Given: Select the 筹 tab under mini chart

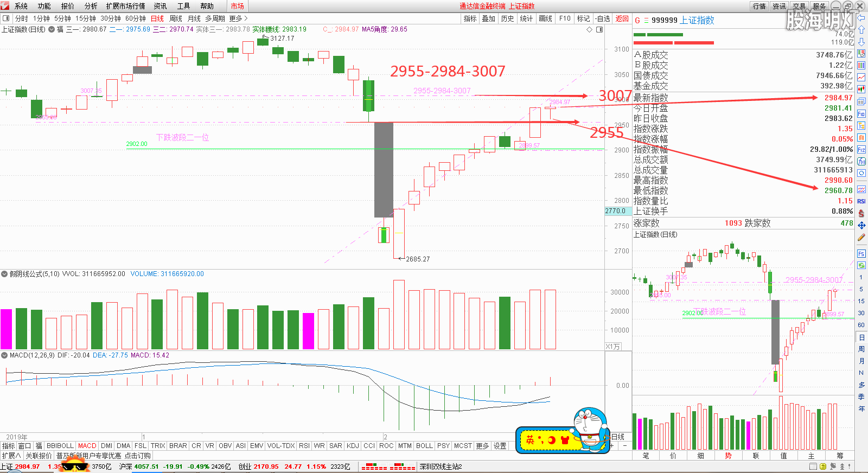Looking at the screenshot, I should pos(840,456).
